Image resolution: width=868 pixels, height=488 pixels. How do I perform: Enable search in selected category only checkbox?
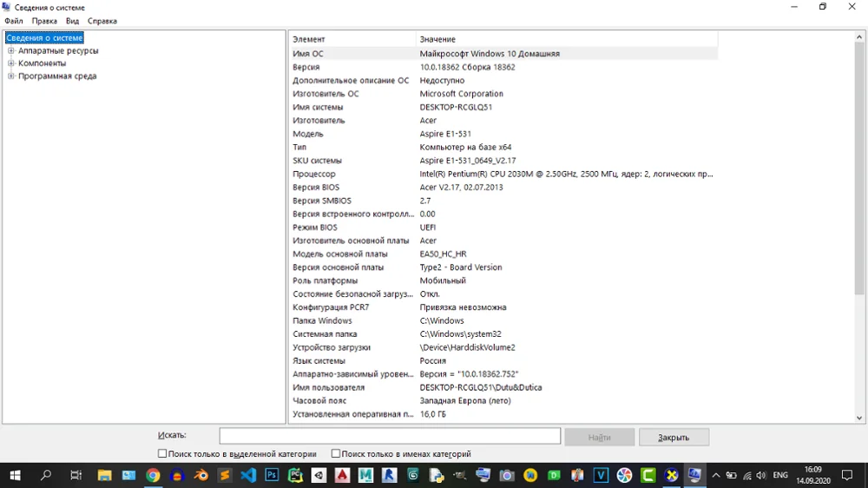(x=162, y=453)
